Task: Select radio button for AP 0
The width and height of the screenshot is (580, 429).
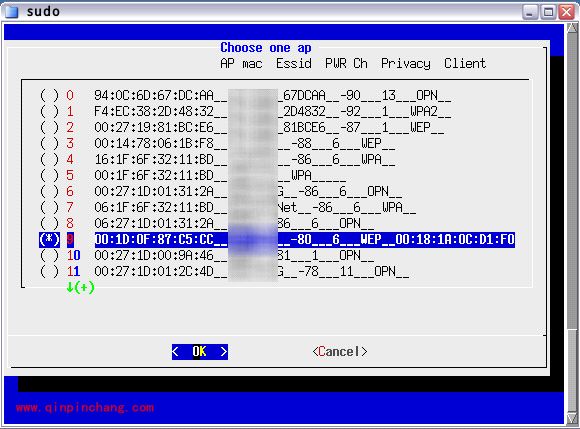Action: pyautogui.click(x=49, y=95)
